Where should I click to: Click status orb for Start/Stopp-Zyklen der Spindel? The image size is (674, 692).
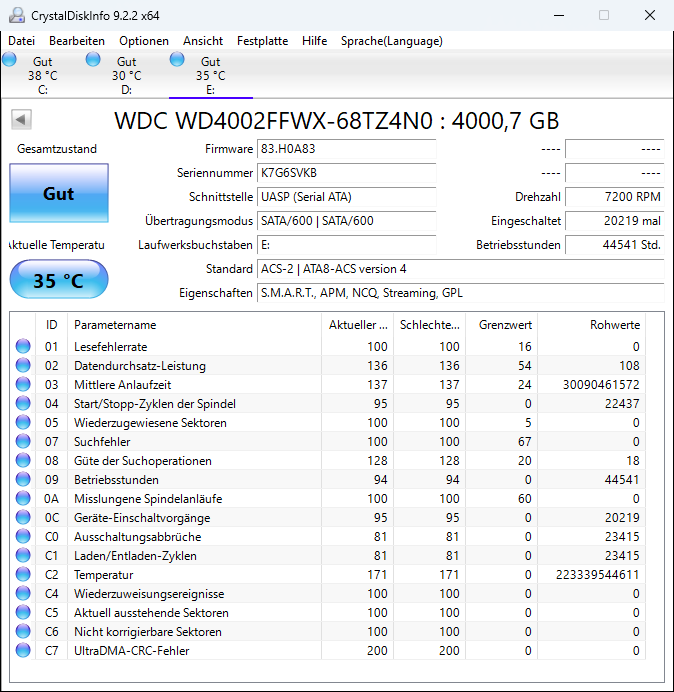click(x=23, y=403)
